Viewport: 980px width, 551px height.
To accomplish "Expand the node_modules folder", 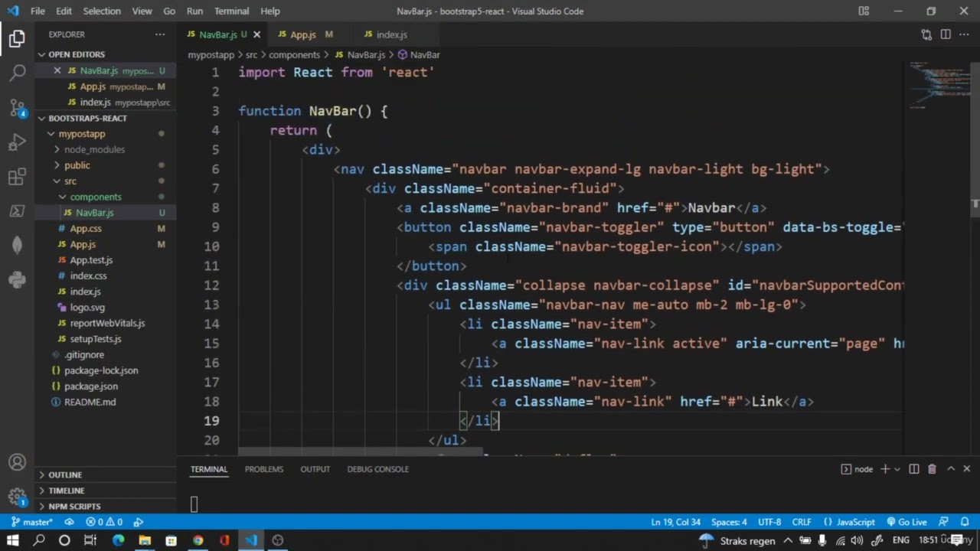I will pos(57,149).
